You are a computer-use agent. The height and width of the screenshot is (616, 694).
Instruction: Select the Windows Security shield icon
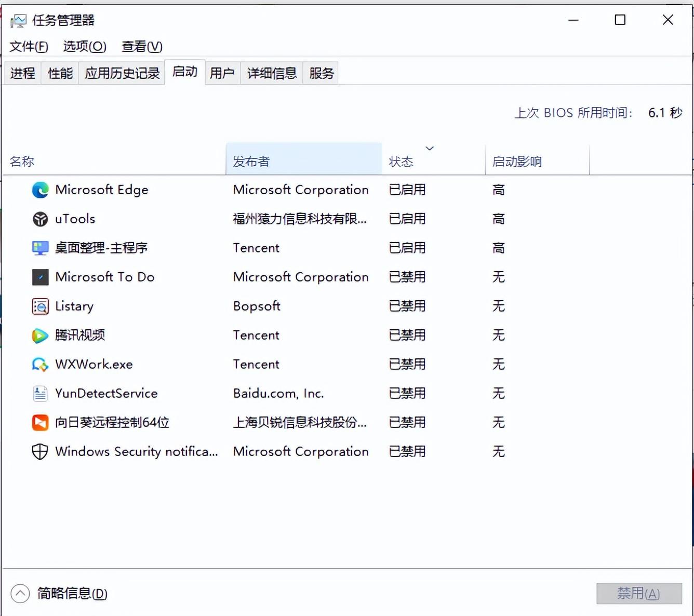(x=40, y=452)
